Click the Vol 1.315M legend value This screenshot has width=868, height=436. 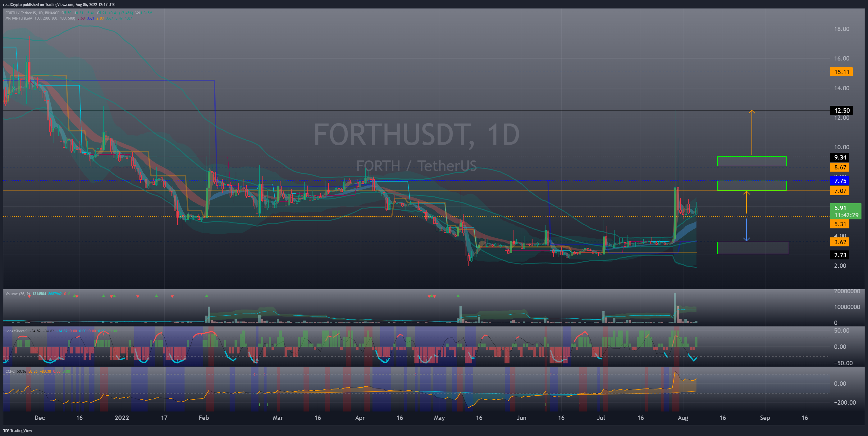pos(144,13)
